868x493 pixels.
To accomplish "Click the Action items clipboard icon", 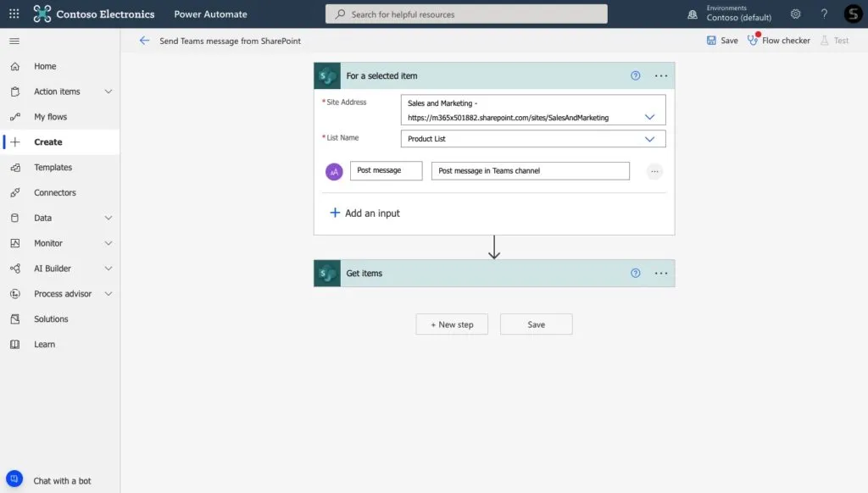I will point(15,91).
